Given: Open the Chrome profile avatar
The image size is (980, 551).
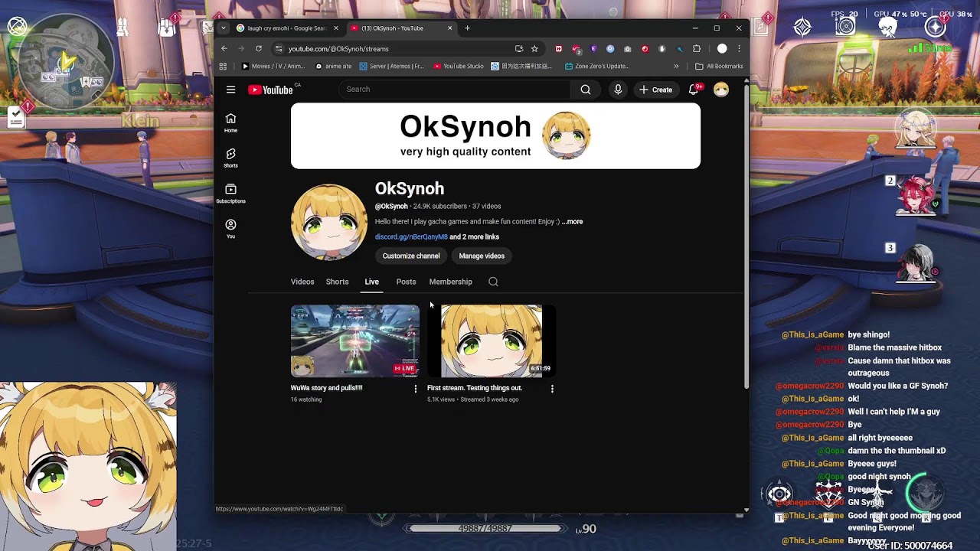Looking at the screenshot, I should [x=722, y=48].
